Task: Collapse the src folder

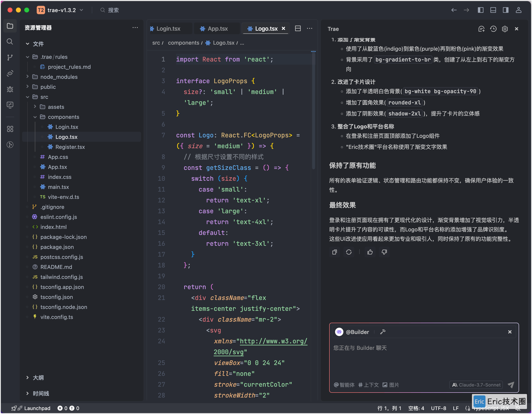Action: pyautogui.click(x=28, y=97)
